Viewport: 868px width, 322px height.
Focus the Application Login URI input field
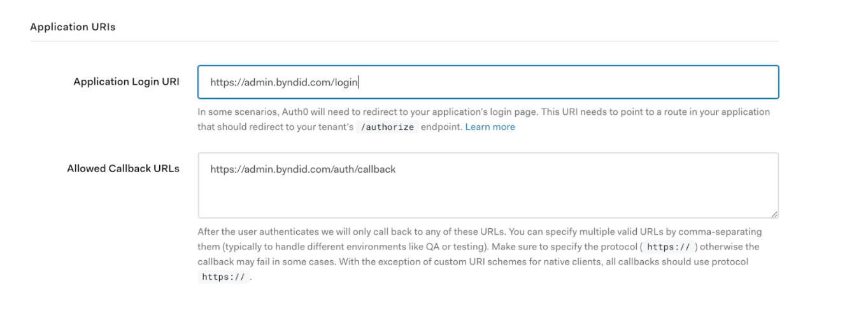(x=488, y=82)
